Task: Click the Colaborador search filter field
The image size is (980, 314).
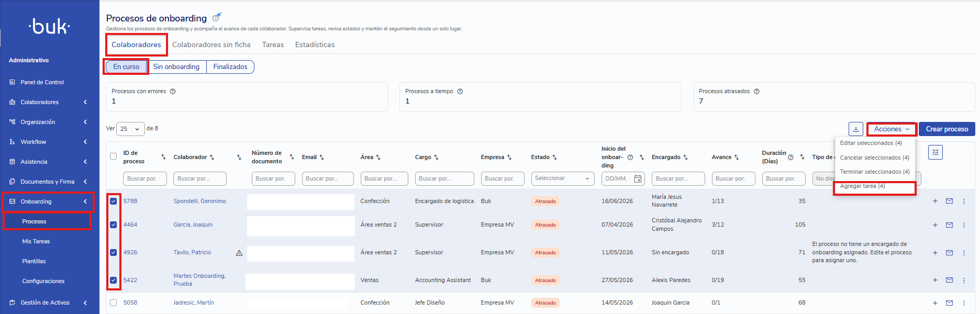Action: (200, 178)
